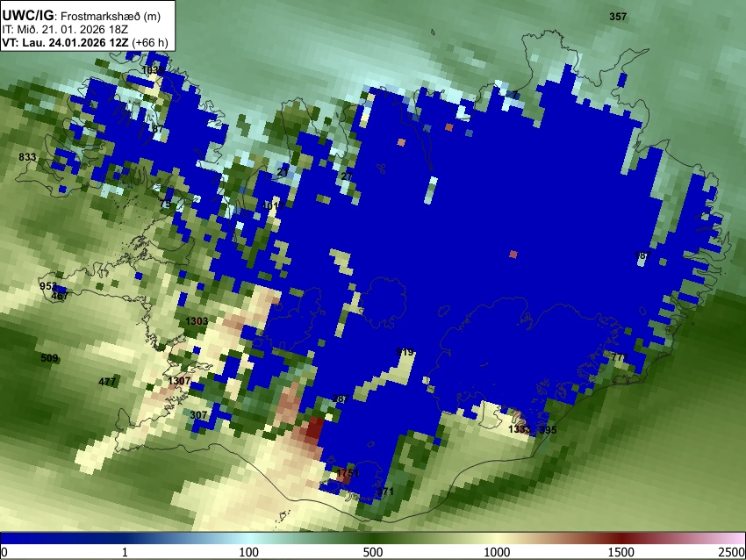746x560 pixels.
Task: Click the 'VT: Lau. 24.01.2026 12Z (+66 h)' line
Action: coord(85,42)
